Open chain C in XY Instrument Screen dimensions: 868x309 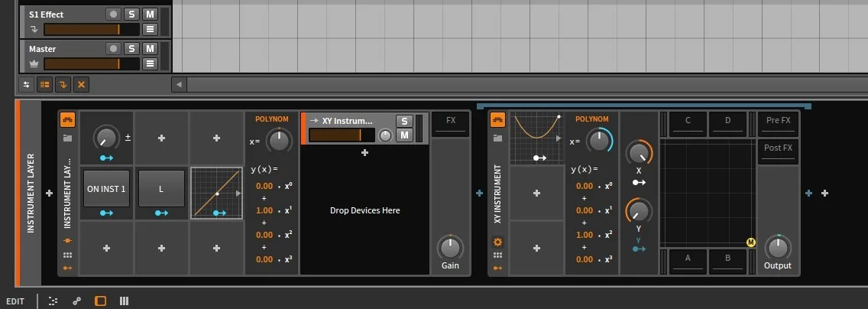tap(688, 124)
